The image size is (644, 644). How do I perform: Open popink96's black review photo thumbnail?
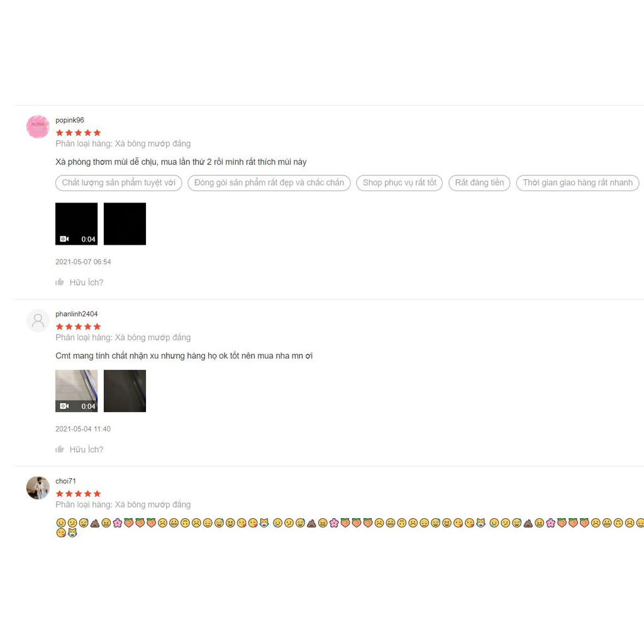125,224
